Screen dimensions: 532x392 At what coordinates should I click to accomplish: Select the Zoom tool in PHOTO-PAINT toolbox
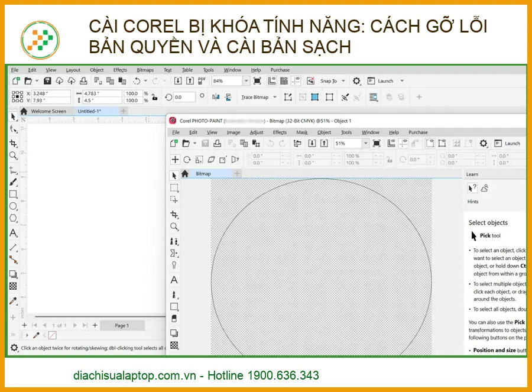pyautogui.click(x=174, y=227)
